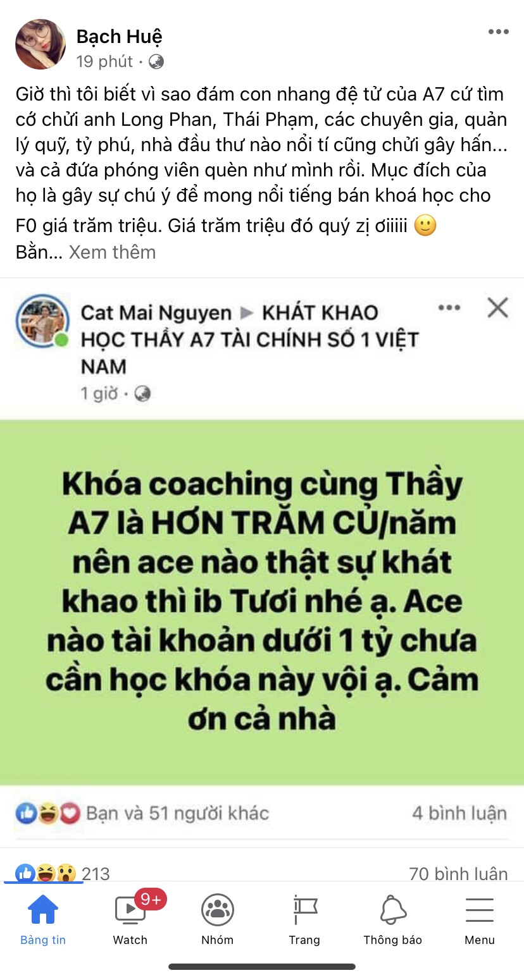Open the KHÁT KHAO HỌC THẦY A7 group link
This screenshot has width=524, height=980.
tap(249, 340)
